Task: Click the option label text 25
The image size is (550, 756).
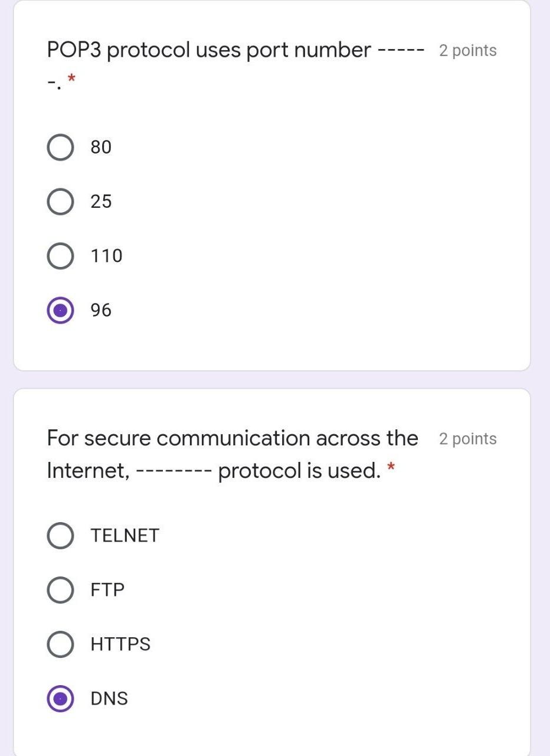Action: coord(101,201)
